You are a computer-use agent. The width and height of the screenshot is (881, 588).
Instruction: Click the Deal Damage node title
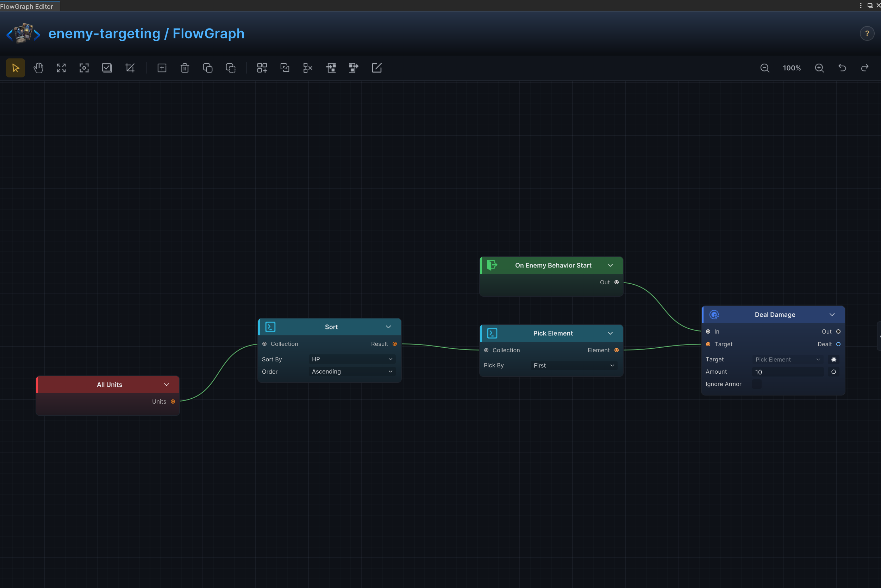(x=775, y=315)
